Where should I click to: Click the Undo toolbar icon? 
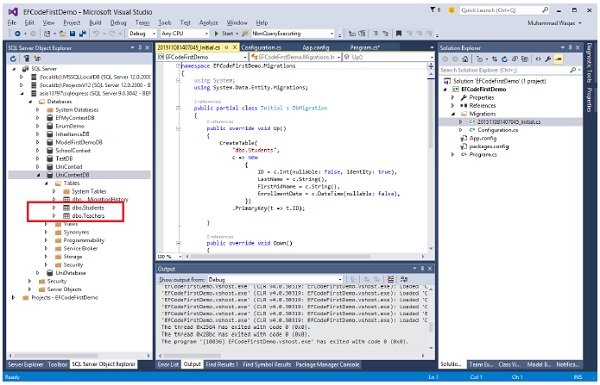click(96, 34)
